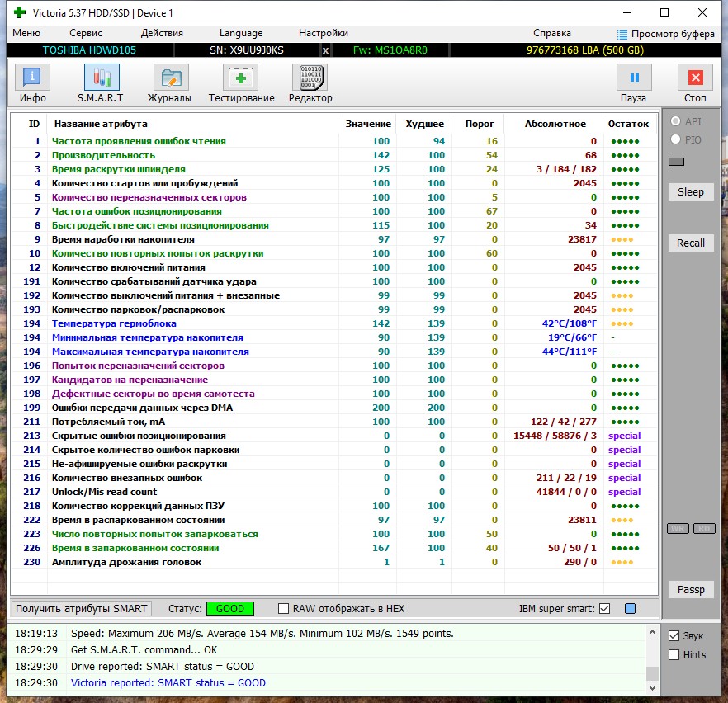Image resolution: width=728 pixels, height=703 pixels.
Task: Select row Температура гермоблока
Action: tap(334, 323)
